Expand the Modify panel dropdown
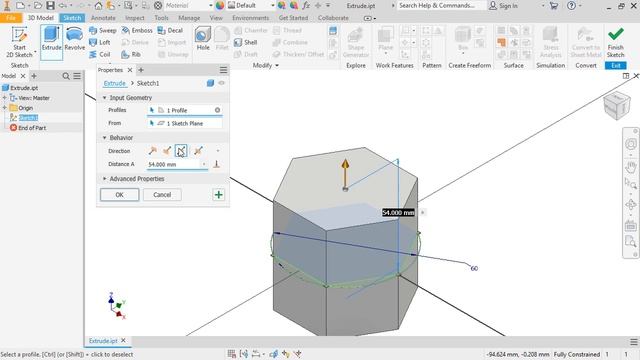Viewport: 640px width, 360px height. (x=266, y=65)
